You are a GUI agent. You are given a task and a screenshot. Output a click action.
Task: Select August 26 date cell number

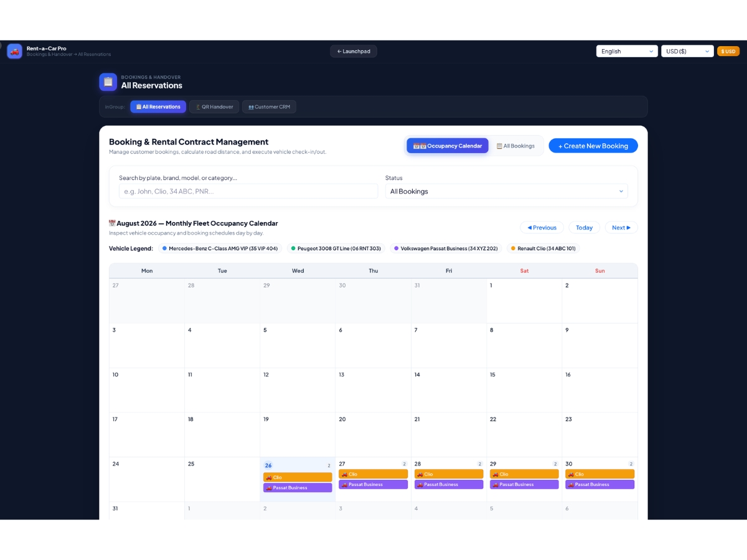point(268,465)
